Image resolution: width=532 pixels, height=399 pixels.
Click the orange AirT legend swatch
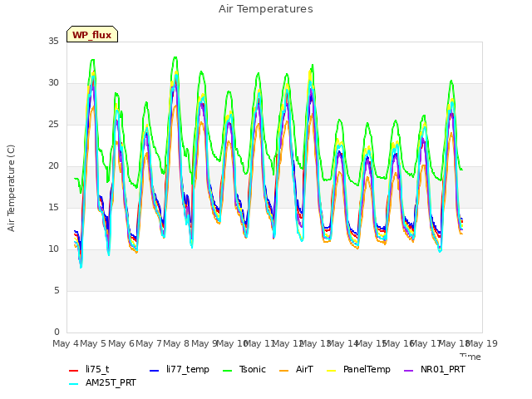[x=284, y=371]
